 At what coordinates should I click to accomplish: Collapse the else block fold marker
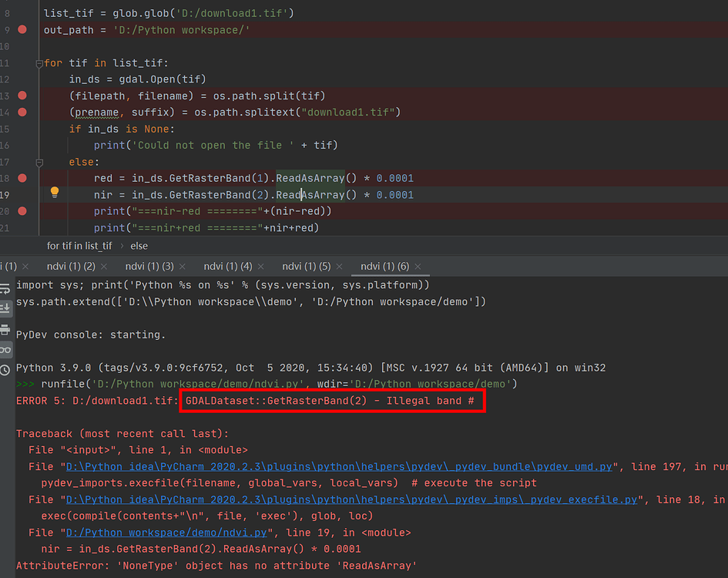click(39, 162)
